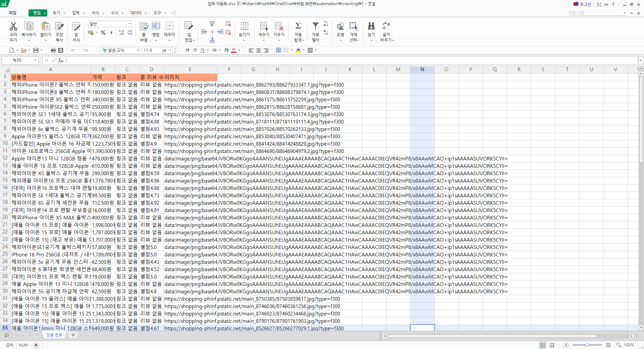Click the Paste (붙이기) clipboard icon
The width and height of the screenshot is (644, 349).
pyautogui.click(x=46, y=27)
